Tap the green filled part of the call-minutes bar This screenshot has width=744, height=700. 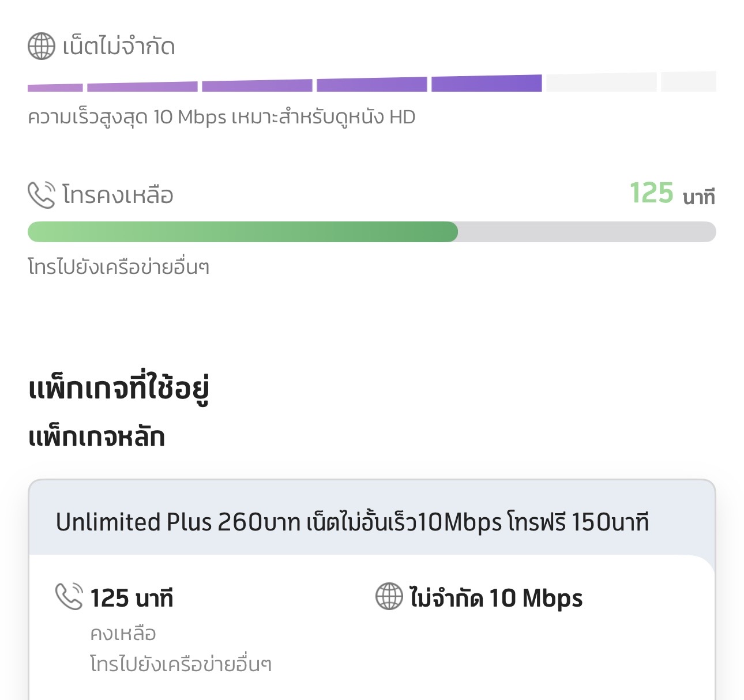pyautogui.click(x=242, y=232)
